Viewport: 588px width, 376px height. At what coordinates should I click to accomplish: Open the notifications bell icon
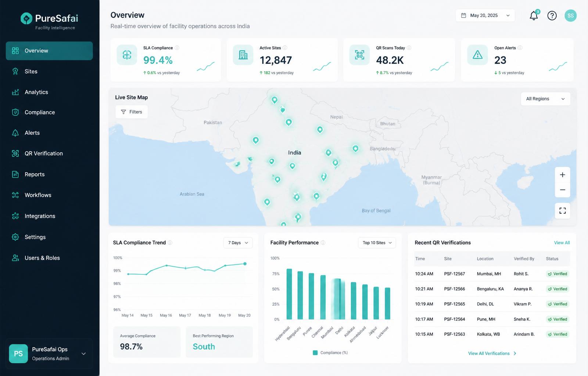(x=534, y=15)
